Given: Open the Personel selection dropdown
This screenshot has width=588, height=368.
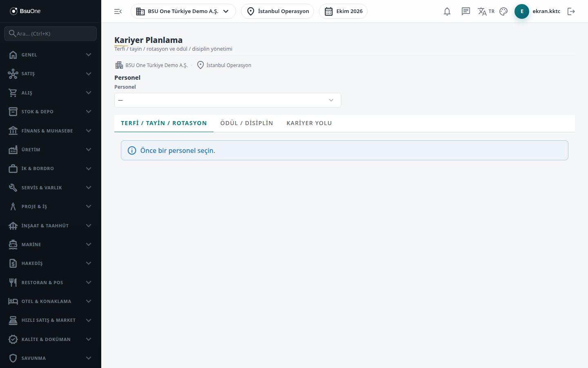Looking at the screenshot, I should (x=228, y=100).
